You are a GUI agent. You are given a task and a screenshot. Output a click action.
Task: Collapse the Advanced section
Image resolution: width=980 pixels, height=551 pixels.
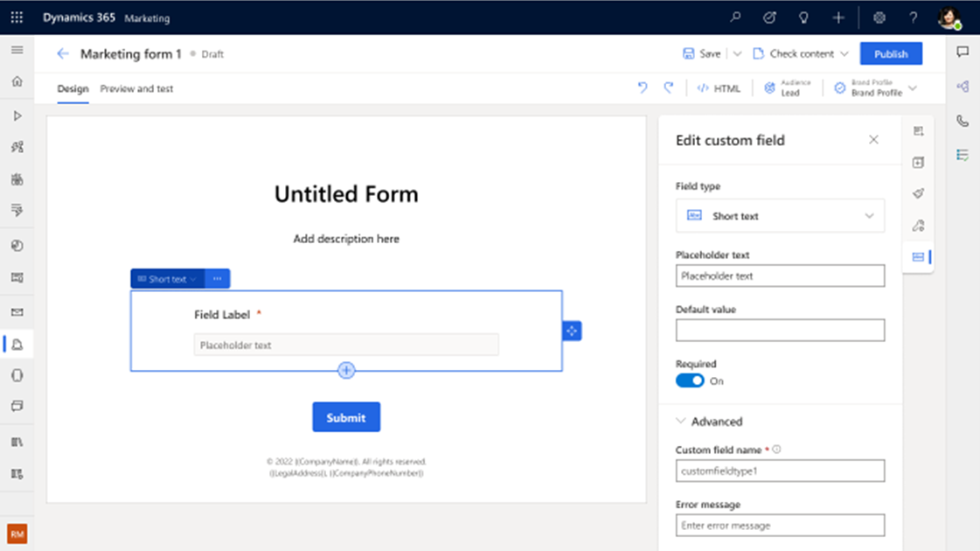pyautogui.click(x=709, y=422)
